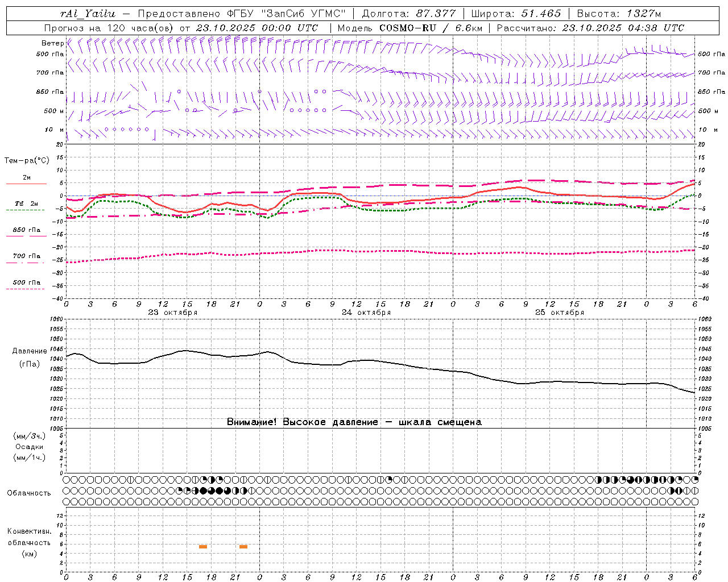Image resolution: width=728 pixels, height=582 pixels.
Task: Click the Внимание! Высокое давление warning text
Action: click(x=354, y=422)
